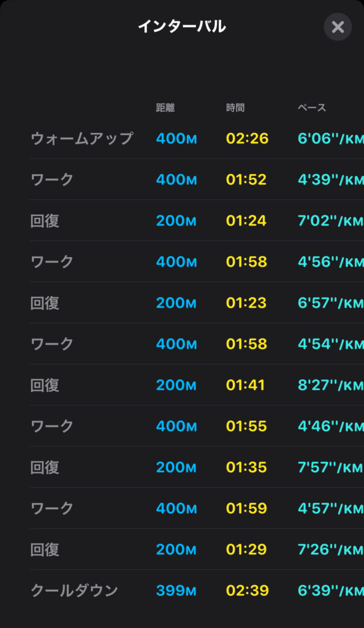Screen dimensions: 364x628
Task: Tap the 距離 column header
Action: pos(165,107)
